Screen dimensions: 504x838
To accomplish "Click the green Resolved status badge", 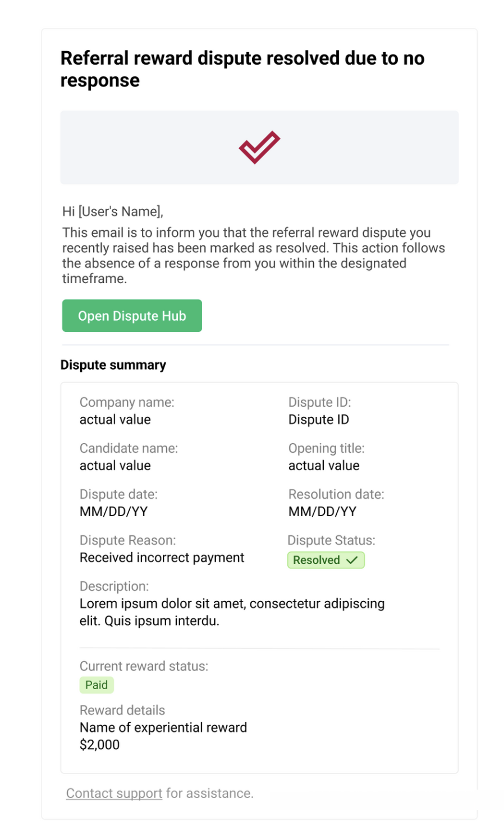I will click(x=326, y=560).
